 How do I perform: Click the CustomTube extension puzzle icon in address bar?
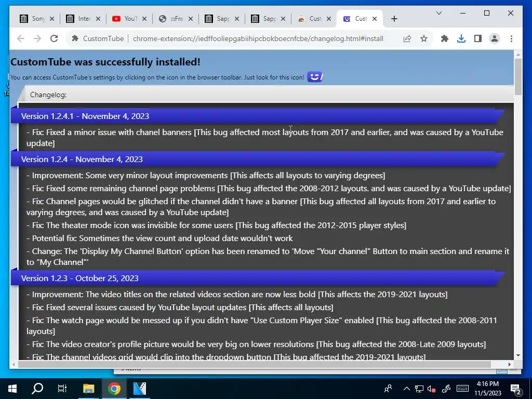coord(75,38)
